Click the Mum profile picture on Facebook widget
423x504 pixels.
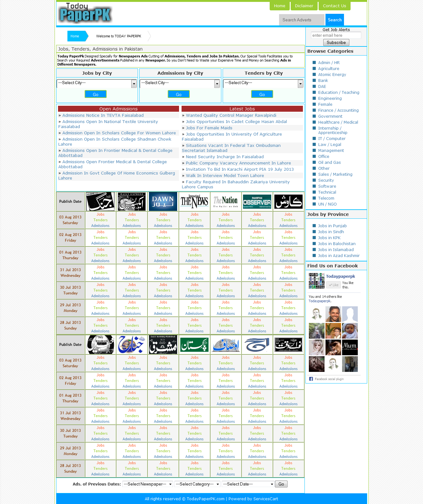[350, 347]
